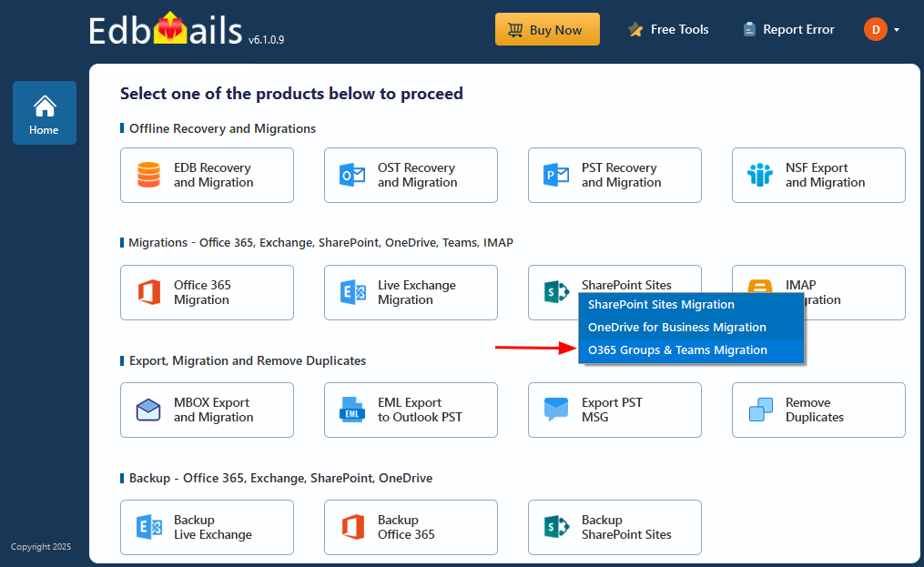Viewport: 924px width, 567px height.
Task: Click the Export PST MSG mail icon
Action: pyautogui.click(x=555, y=409)
